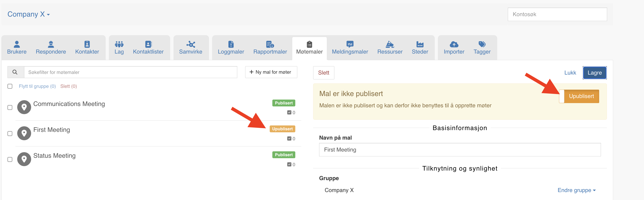
Task: Switch to the Rapportmaler tab label
Action: pyautogui.click(x=270, y=52)
